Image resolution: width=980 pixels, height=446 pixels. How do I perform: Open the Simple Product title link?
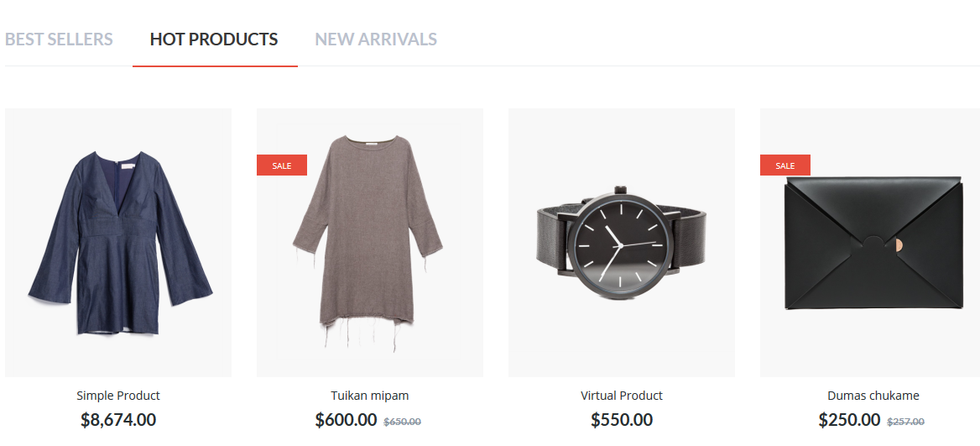(x=118, y=396)
